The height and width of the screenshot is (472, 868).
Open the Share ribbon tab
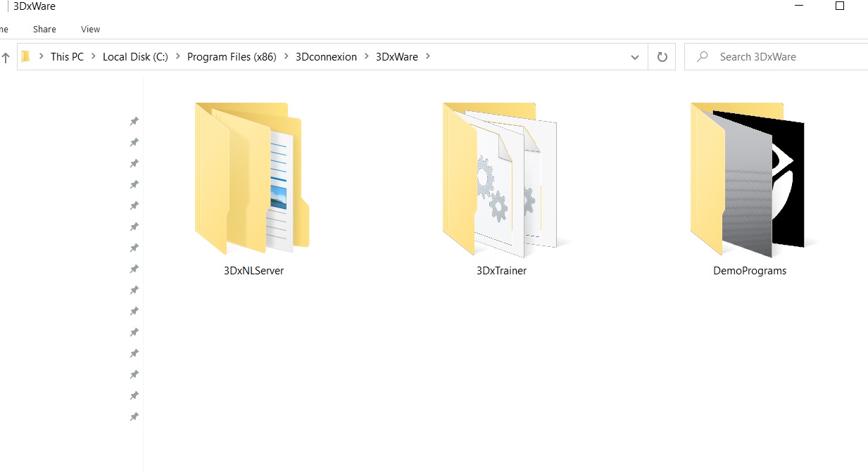coord(44,30)
